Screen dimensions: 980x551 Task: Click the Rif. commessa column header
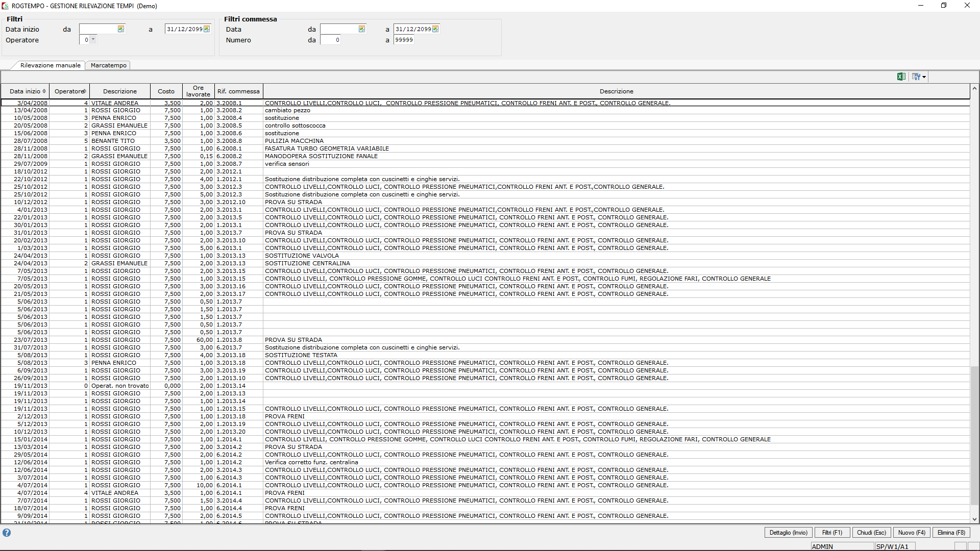[x=238, y=91]
